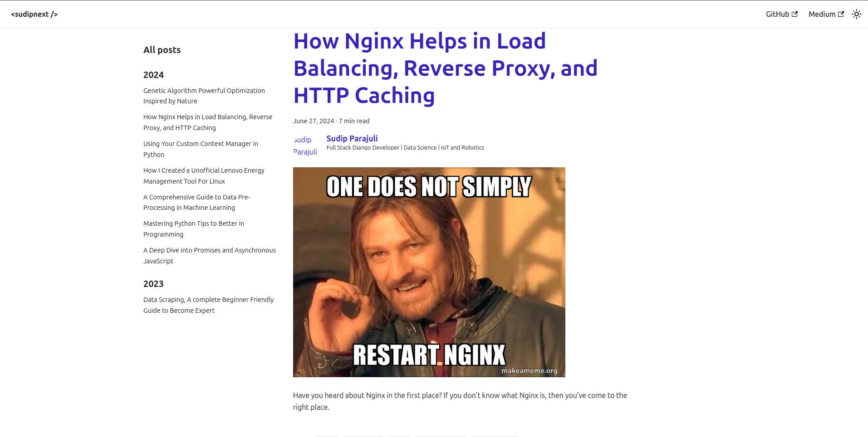The image size is (868, 437).
Task: Open the Medium link in navbar
Action: pos(826,14)
